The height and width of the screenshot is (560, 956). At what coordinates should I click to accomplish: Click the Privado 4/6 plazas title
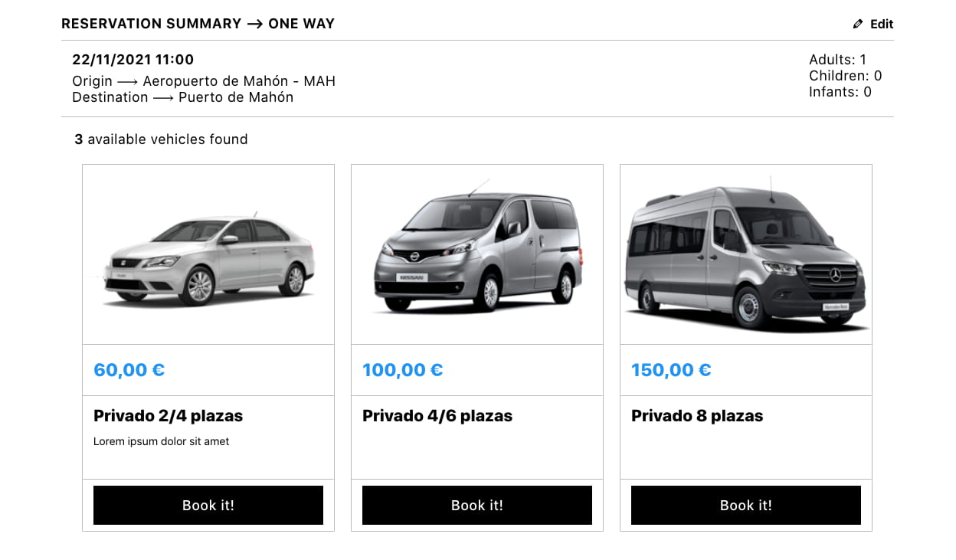pos(437,416)
